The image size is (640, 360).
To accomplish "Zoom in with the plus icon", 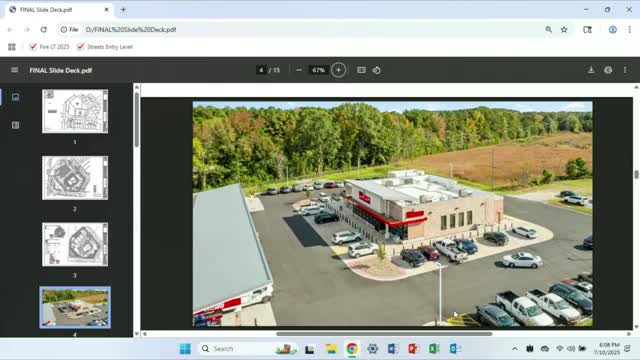I will pyautogui.click(x=338, y=70).
